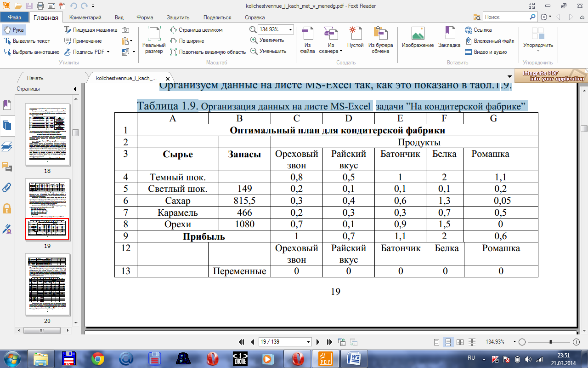Open the bookmarks panel in left sidebar

click(7, 105)
